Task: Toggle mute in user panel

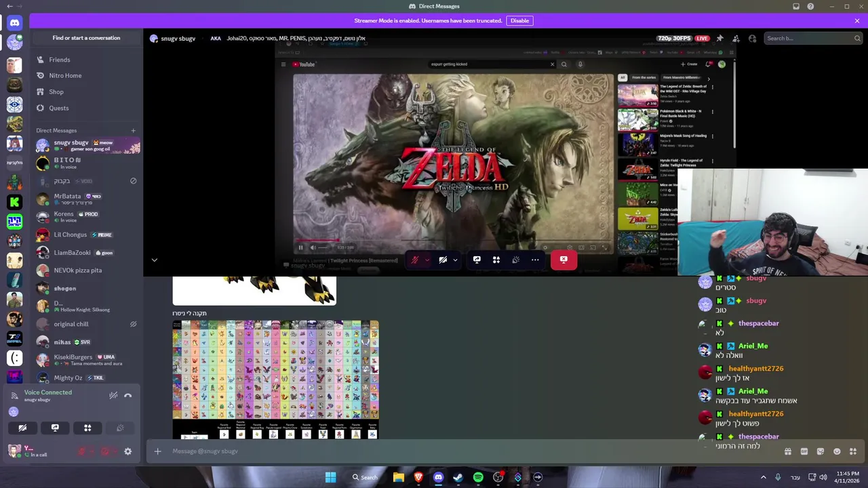Action: [82, 451]
